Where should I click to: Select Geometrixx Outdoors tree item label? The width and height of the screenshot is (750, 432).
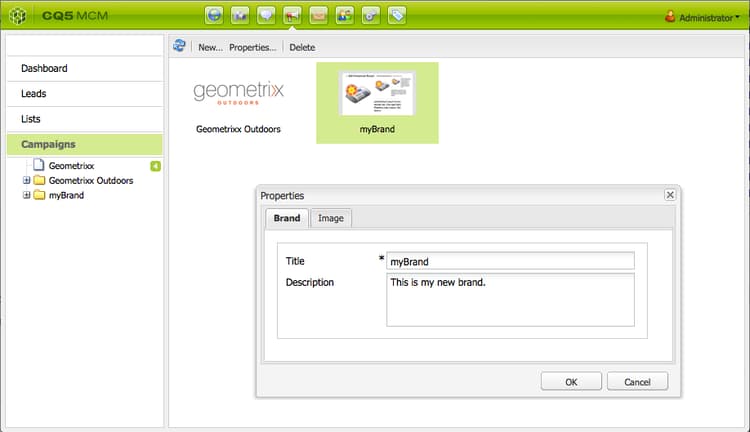point(91,180)
